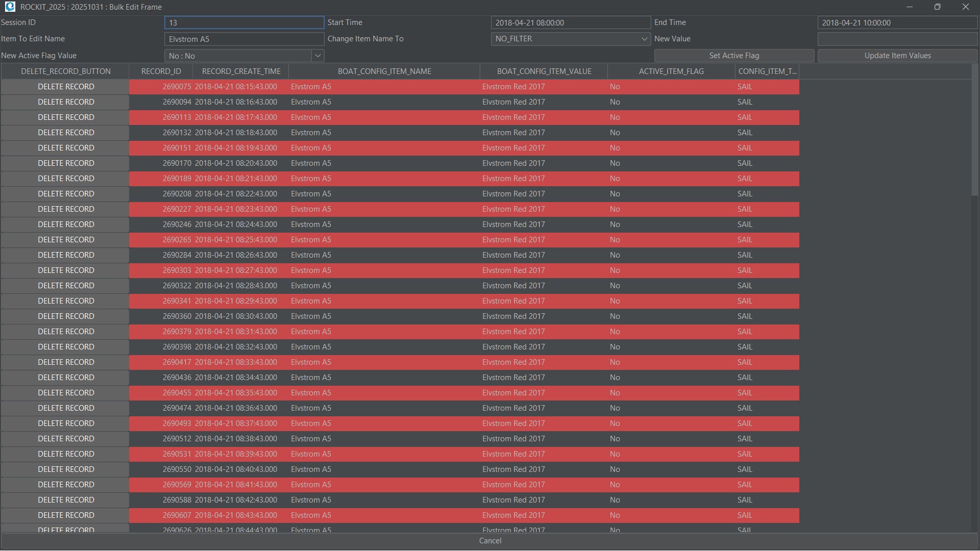Focus the empty New Value field

(897, 39)
